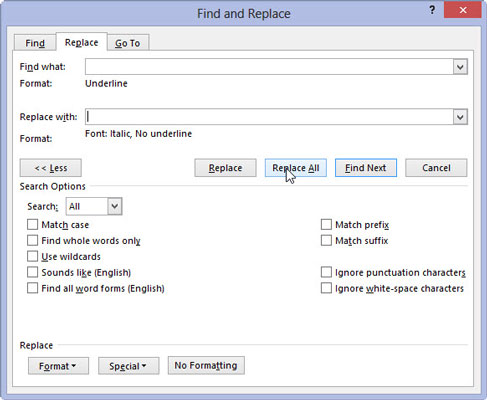Cancel the Find and Replace dialog
This screenshot has width=487, height=400.
pos(436,168)
